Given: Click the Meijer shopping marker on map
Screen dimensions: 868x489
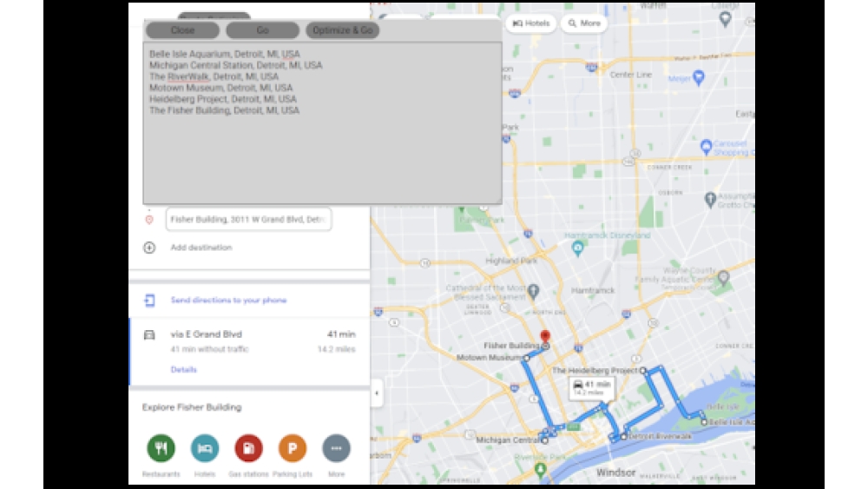Looking at the screenshot, I should (x=699, y=77).
